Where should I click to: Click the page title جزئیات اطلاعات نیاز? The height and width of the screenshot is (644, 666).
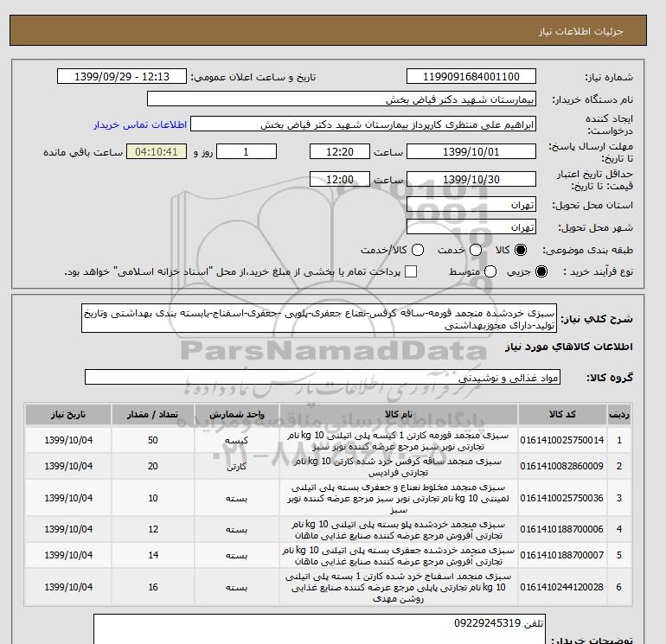click(580, 31)
